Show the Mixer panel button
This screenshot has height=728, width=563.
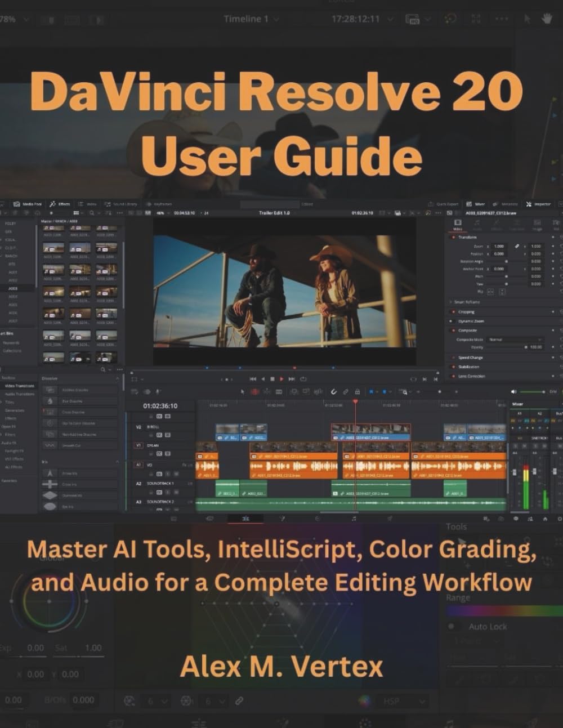coord(476,204)
